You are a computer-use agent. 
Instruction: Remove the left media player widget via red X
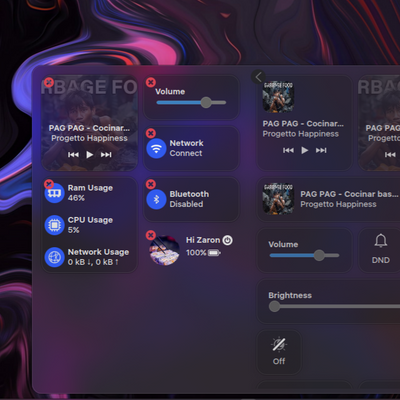coord(49,82)
